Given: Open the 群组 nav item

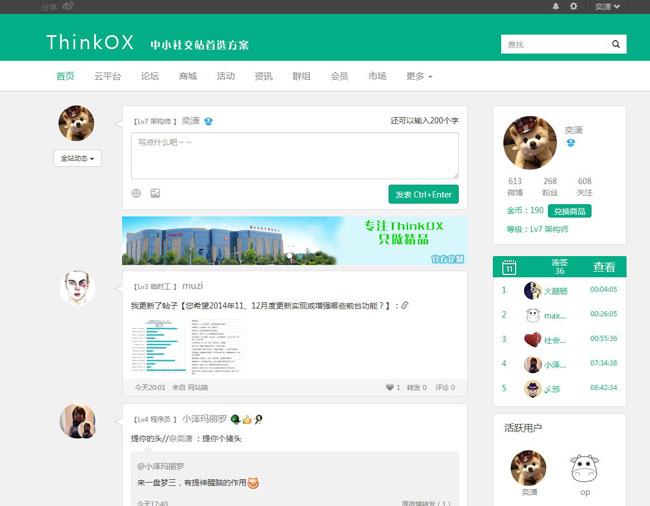Looking at the screenshot, I should (301, 76).
